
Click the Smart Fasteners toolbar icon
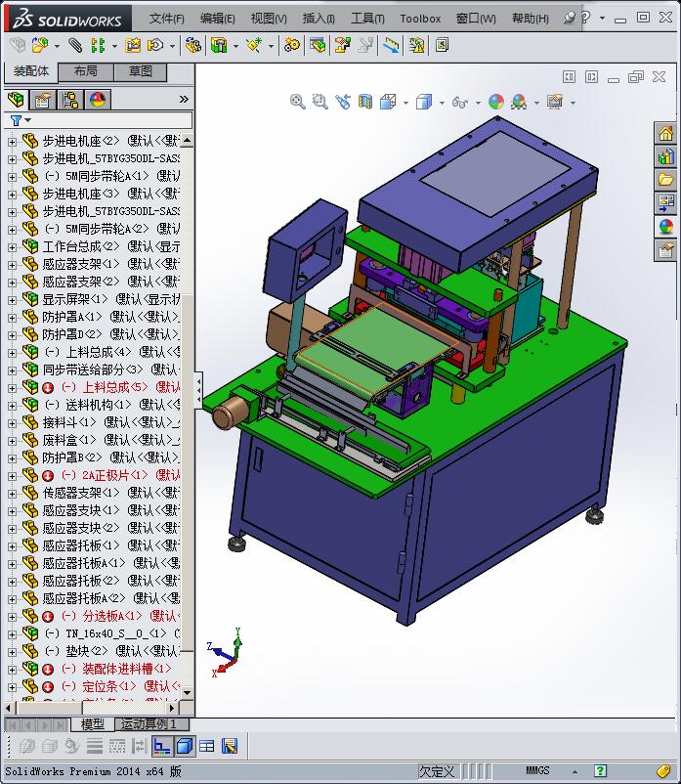[x=133, y=46]
